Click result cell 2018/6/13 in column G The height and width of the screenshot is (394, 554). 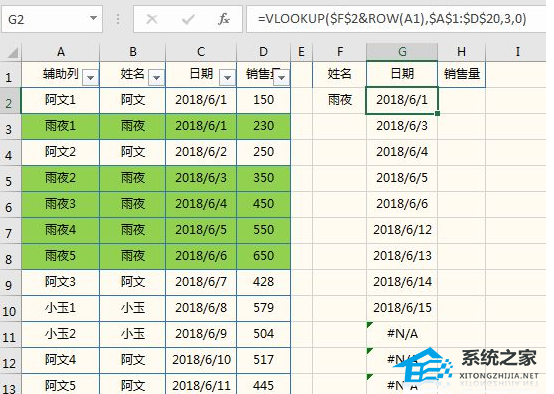tap(402, 256)
